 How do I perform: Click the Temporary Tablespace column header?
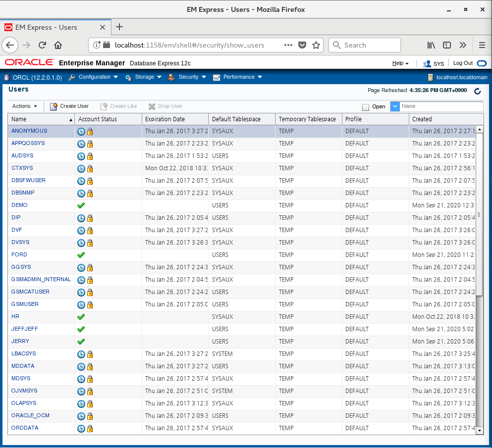click(x=309, y=119)
